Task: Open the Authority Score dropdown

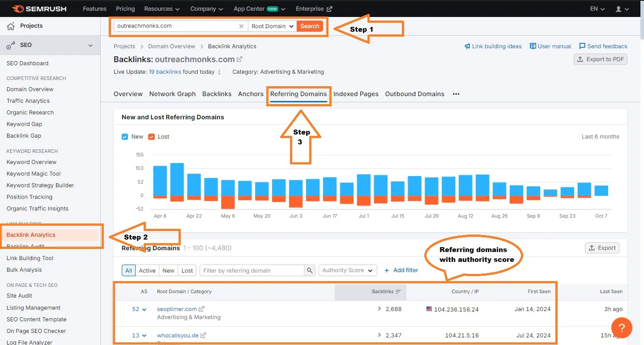Action: [347, 270]
